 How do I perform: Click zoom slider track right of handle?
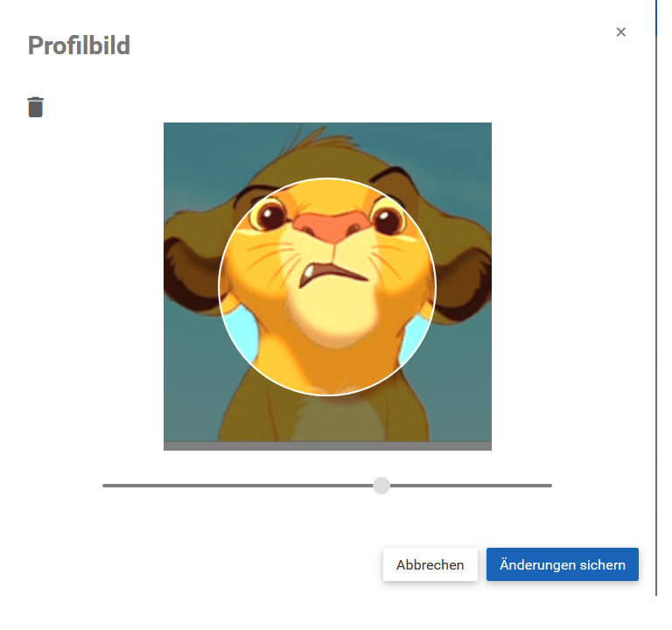[x=471, y=486]
